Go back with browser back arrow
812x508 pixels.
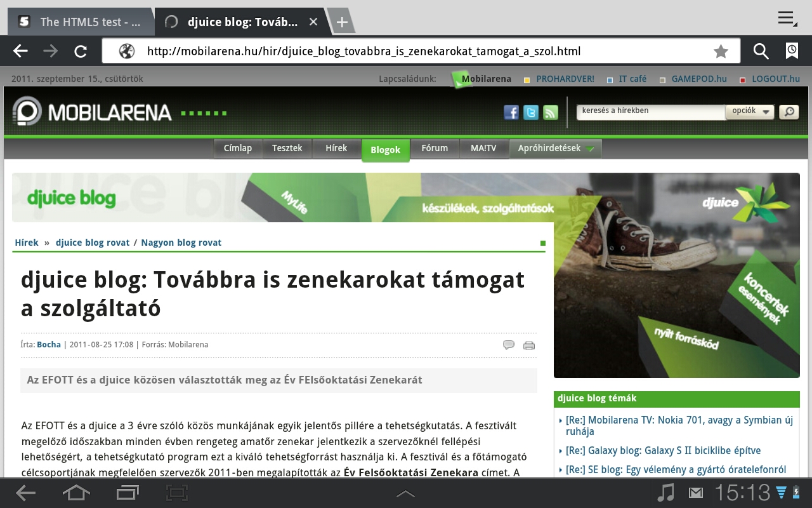(20, 51)
